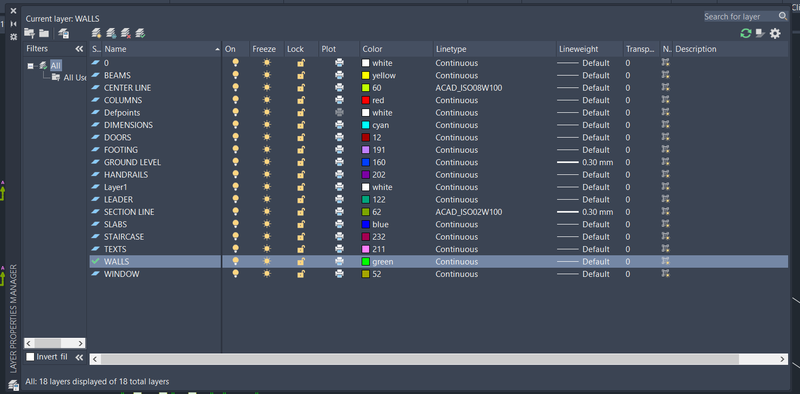Click right arrow of filter pane scrollbar
800x394 pixels.
(80, 343)
